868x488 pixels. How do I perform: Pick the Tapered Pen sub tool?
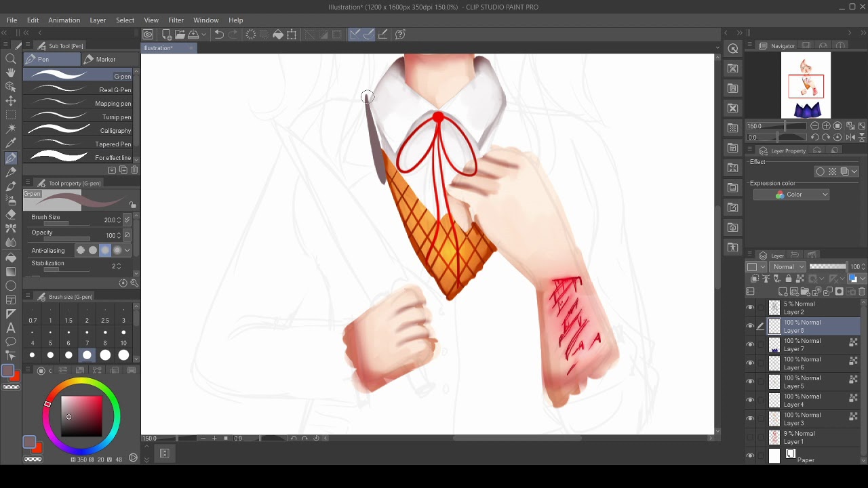click(78, 144)
